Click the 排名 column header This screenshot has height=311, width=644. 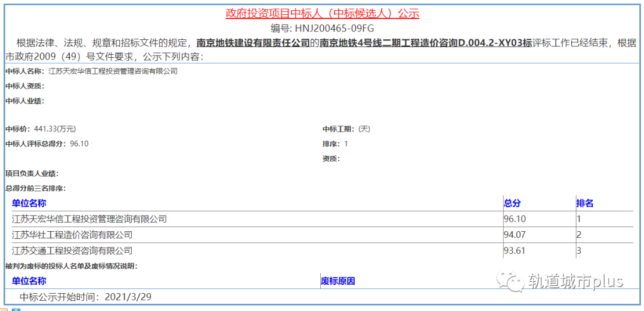tap(585, 203)
